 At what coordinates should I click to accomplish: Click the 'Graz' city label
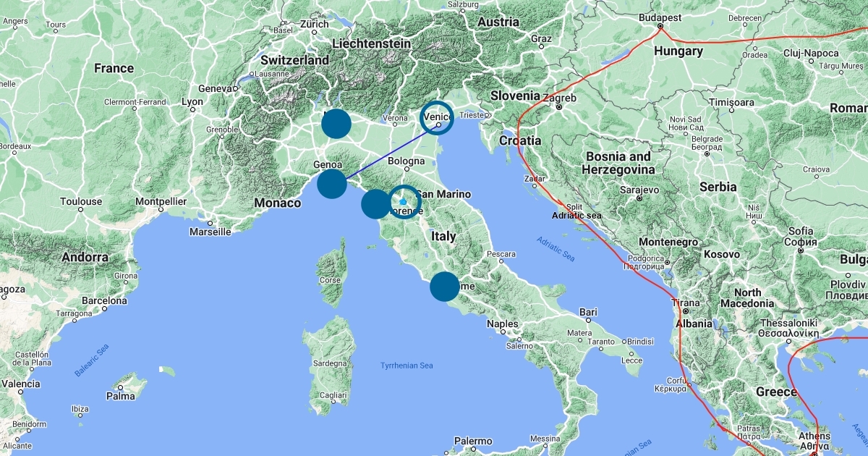[541, 38]
